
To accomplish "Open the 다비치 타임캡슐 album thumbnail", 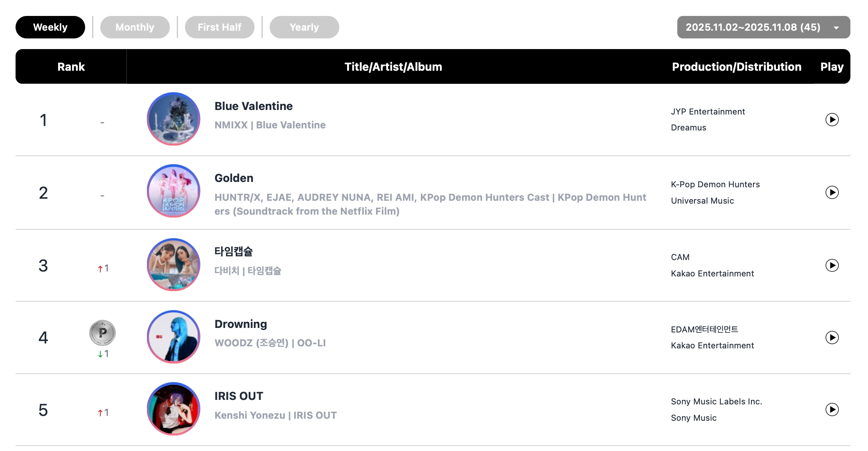I will tap(174, 265).
